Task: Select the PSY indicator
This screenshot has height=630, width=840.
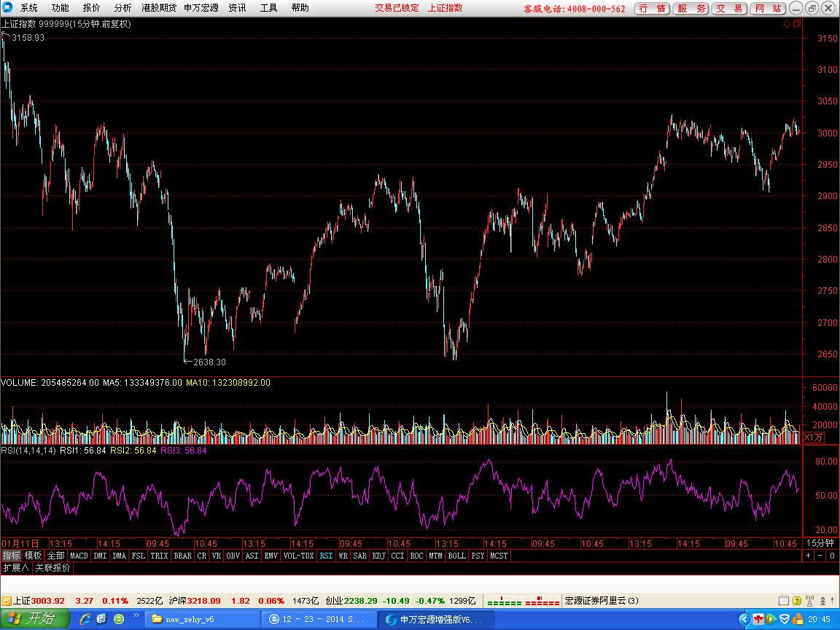Action: pos(478,556)
